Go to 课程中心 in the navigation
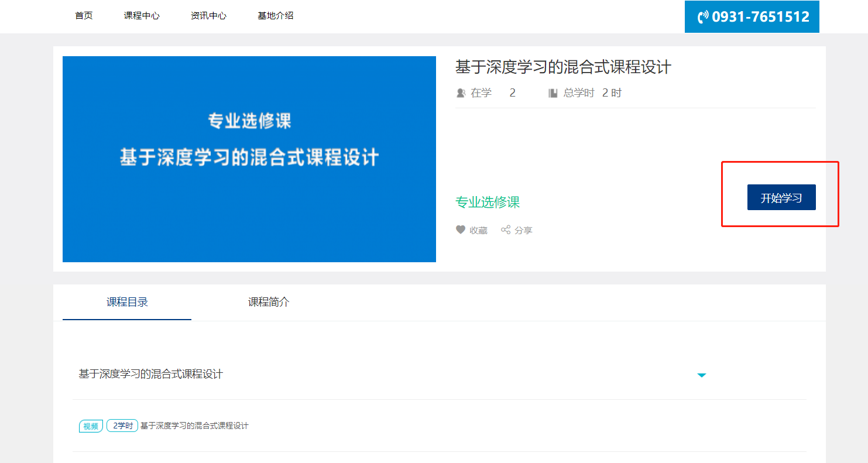 (x=142, y=16)
